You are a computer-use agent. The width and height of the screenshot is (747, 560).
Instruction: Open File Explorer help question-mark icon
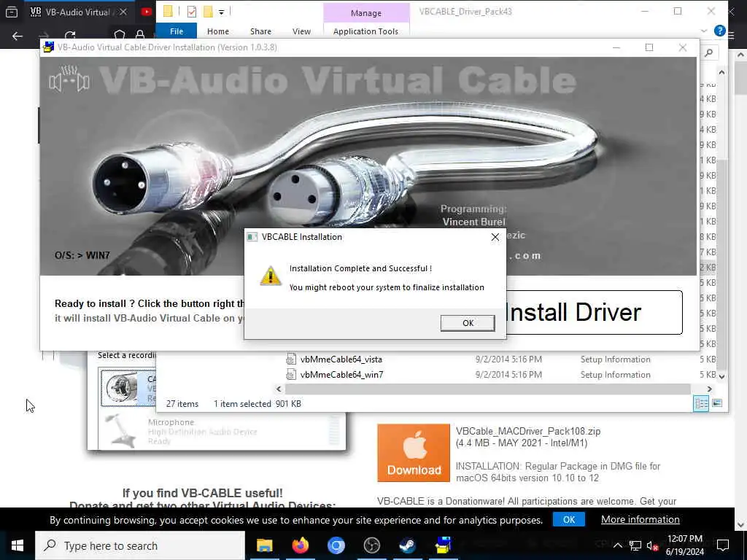coord(719,31)
